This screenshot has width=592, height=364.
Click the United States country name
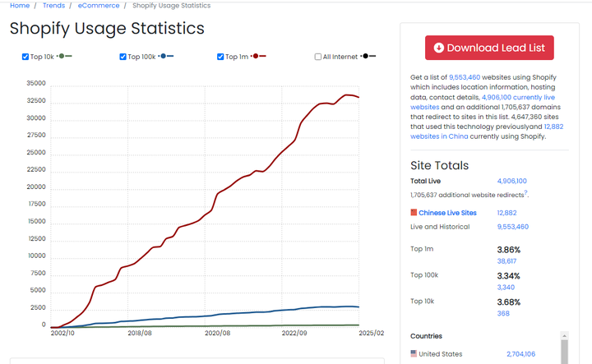click(440, 354)
